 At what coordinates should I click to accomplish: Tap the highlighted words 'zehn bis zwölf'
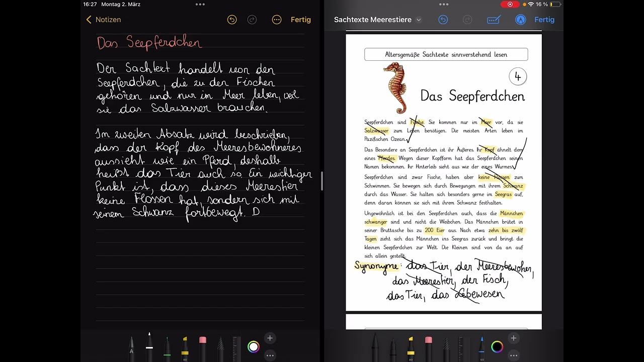click(506, 230)
